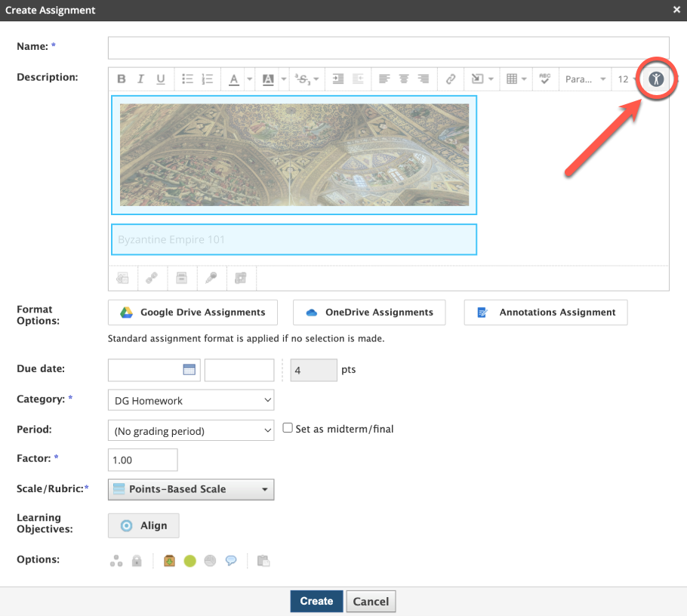Image resolution: width=687 pixels, height=616 pixels.
Task: Open the accessibility checker icon
Action: coord(656,79)
